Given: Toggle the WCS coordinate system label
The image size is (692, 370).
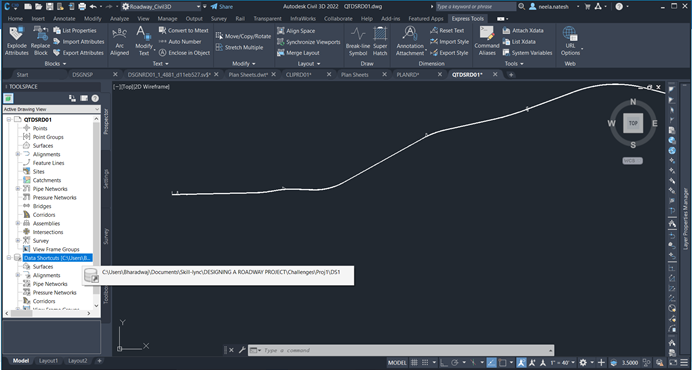Looking at the screenshot, I should pyautogui.click(x=632, y=161).
